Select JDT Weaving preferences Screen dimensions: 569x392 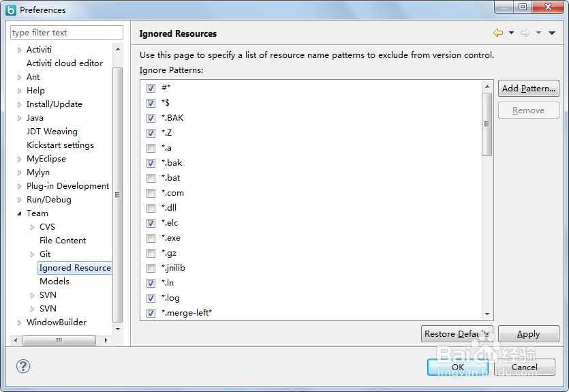click(x=52, y=132)
